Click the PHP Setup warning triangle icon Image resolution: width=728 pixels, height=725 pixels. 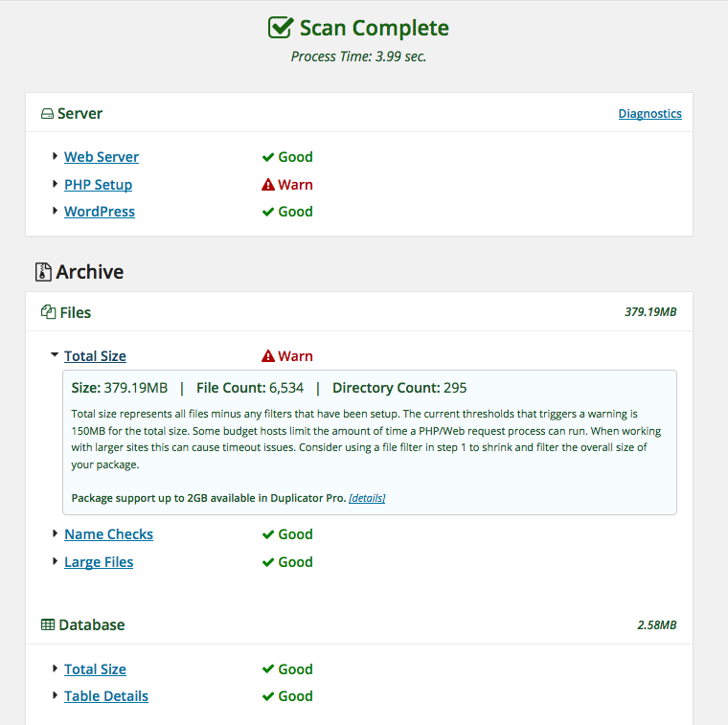click(268, 185)
